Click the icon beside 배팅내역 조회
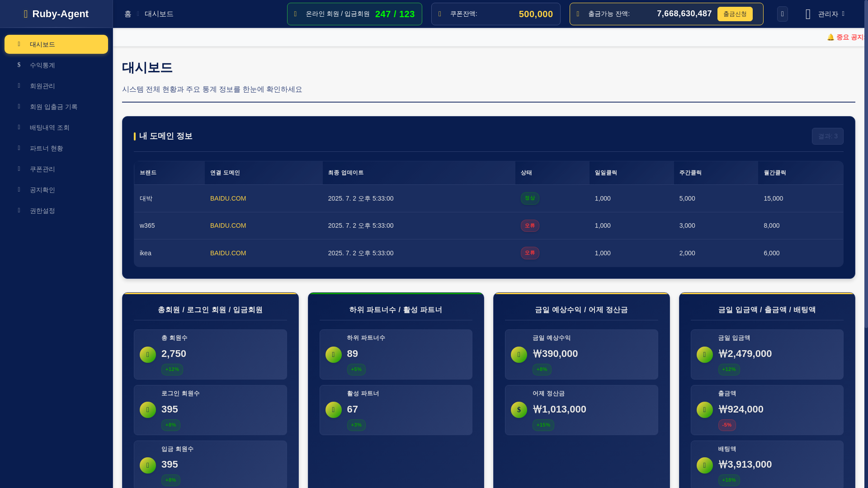The height and width of the screenshot is (488, 868). point(19,127)
